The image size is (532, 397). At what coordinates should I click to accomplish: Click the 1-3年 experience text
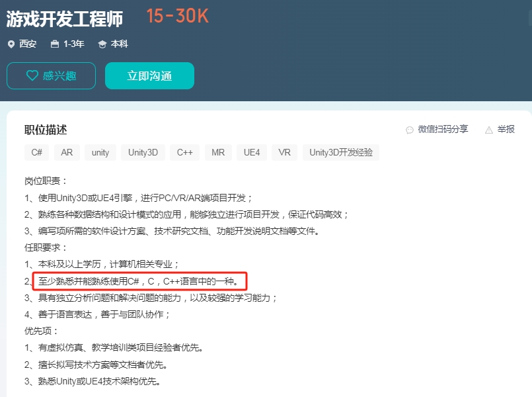click(x=74, y=44)
